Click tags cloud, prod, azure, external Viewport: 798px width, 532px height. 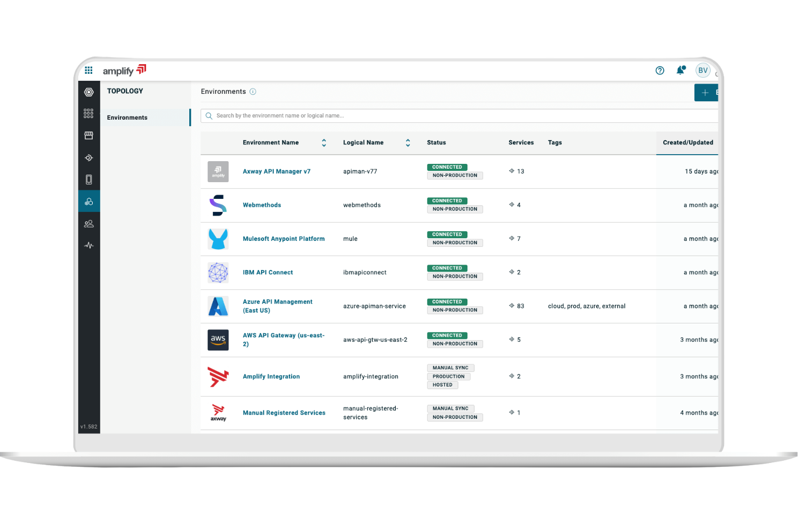click(x=587, y=306)
